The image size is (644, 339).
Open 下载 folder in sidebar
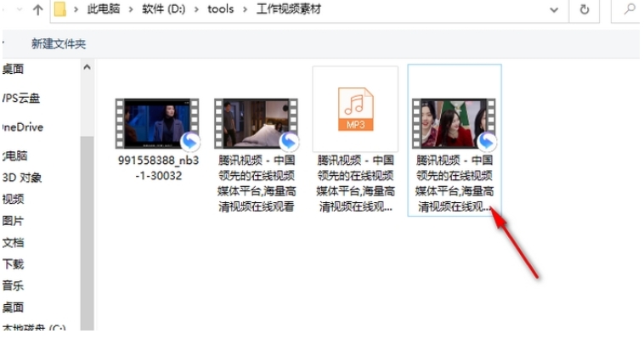[13, 263]
